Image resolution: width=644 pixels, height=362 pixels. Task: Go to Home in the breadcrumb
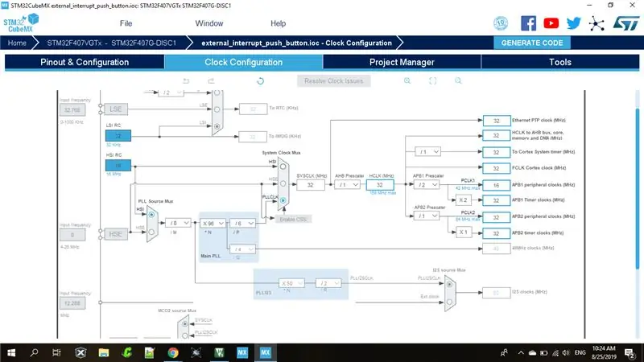(17, 43)
